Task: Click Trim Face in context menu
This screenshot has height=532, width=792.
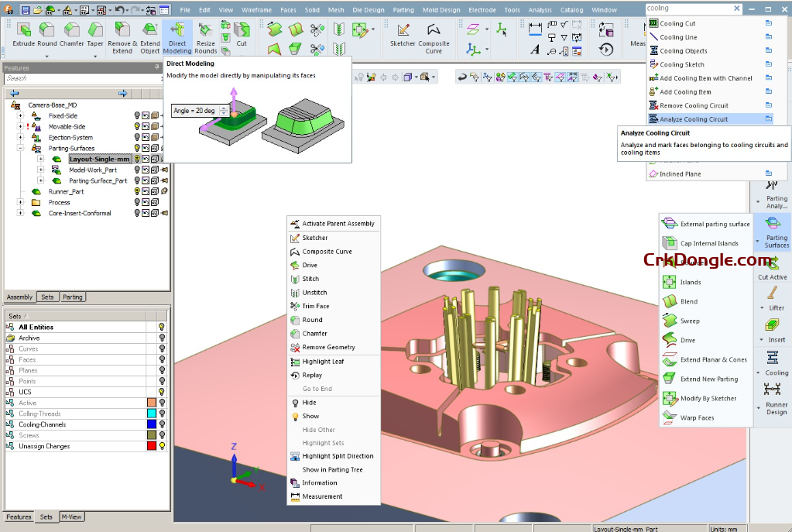Action: 315,306
